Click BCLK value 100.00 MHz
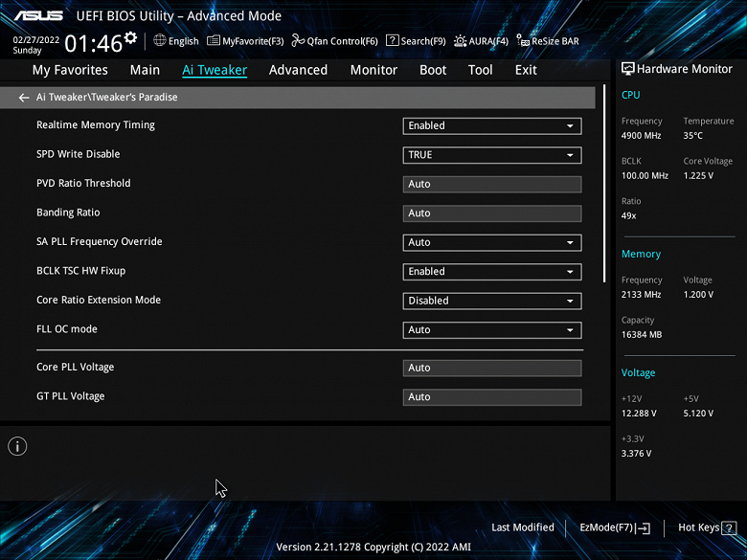Image resolution: width=747 pixels, height=560 pixels. point(645,176)
